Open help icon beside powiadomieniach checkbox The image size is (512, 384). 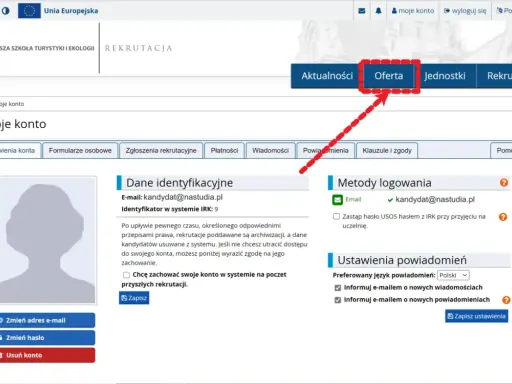[x=506, y=300]
